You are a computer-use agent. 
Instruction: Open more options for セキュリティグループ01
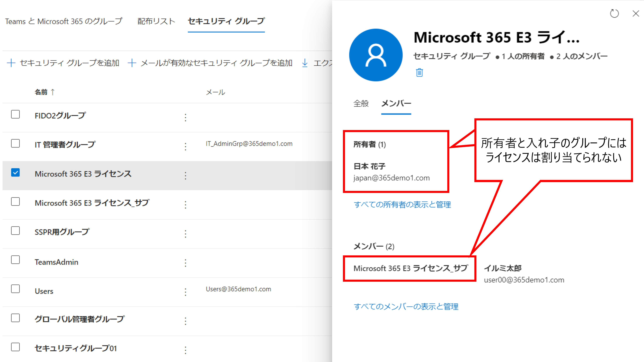pyautogui.click(x=185, y=350)
